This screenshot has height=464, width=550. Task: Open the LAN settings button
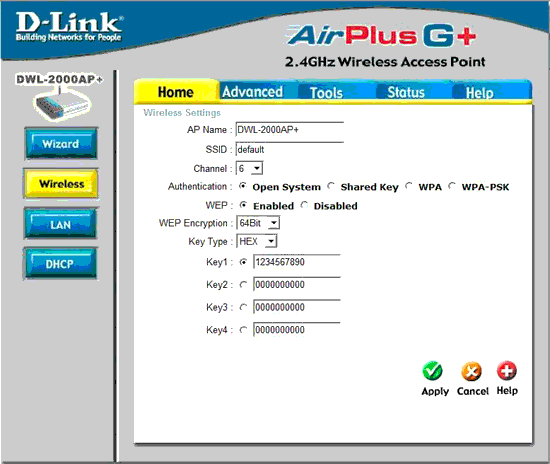[x=60, y=224]
